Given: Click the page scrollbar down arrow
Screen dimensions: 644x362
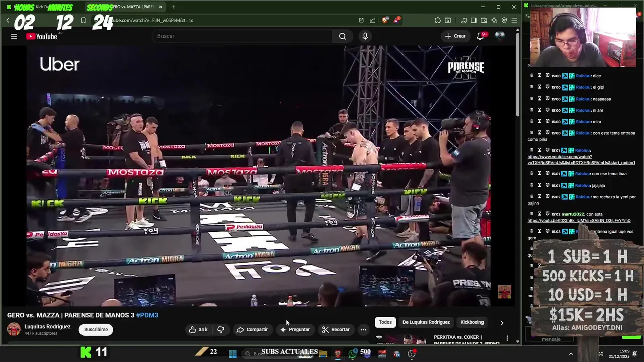Looking at the screenshot, I should click(x=518, y=342).
